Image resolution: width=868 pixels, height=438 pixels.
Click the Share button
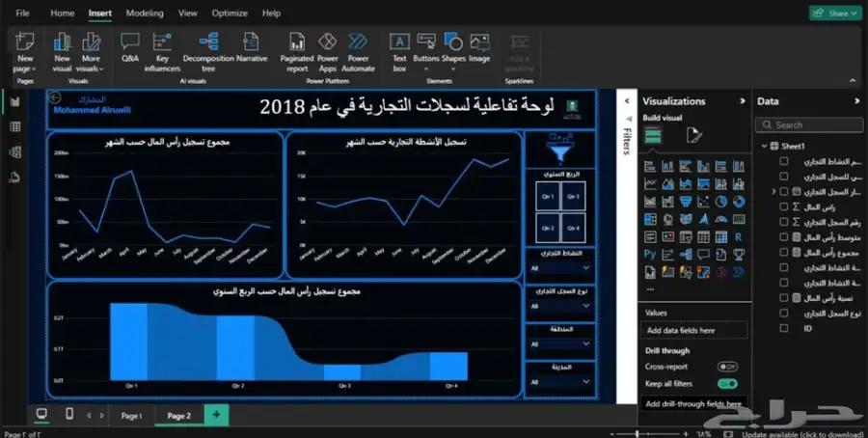pyautogui.click(x=836, y=14)
